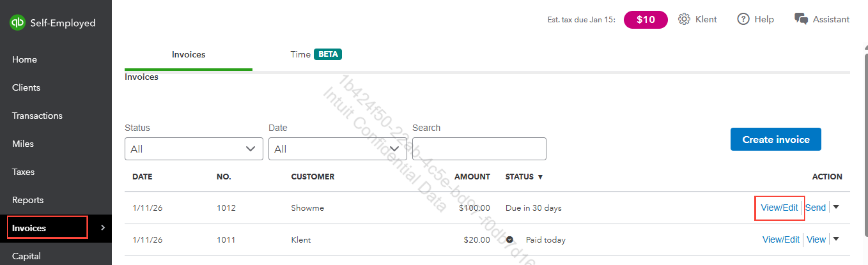868x265 pixels.
Task: Open the Date filter dropdown
Action: (337, 149)
